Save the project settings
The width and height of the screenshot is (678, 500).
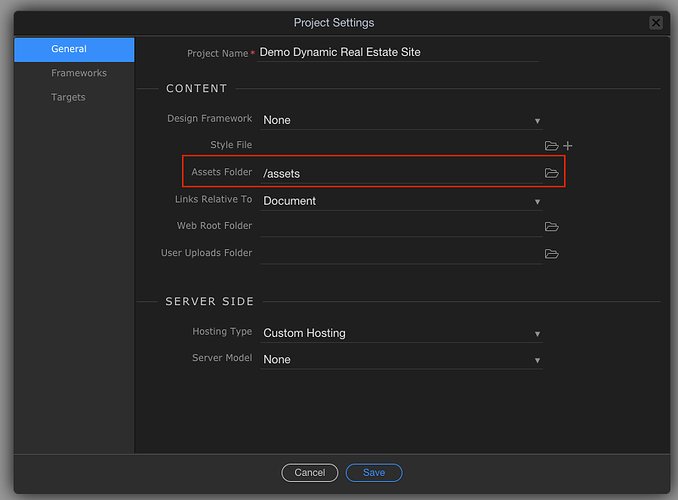374,472
